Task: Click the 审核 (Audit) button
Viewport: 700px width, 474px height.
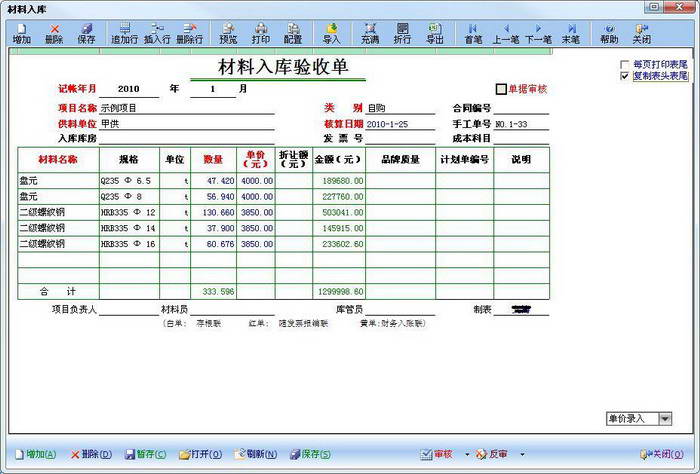Action: (437, 454)
